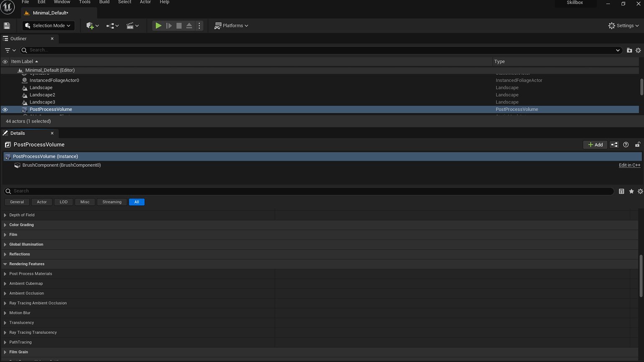Click the Save level floppy disk icon
This screenshot has height=362, width=644.
[x=7, y=25]
